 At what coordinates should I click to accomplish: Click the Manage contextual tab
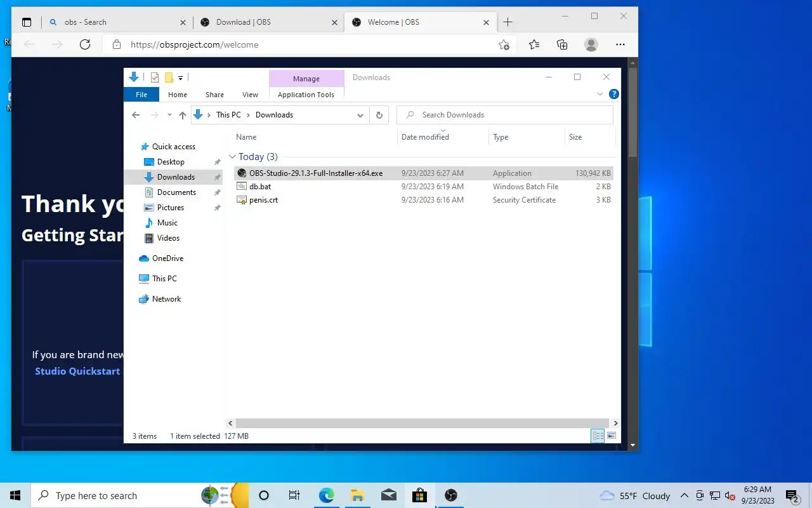(x=306, y=79)
